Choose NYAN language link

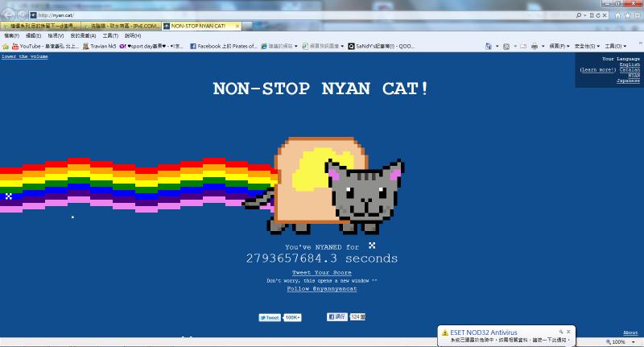[634, 75]
